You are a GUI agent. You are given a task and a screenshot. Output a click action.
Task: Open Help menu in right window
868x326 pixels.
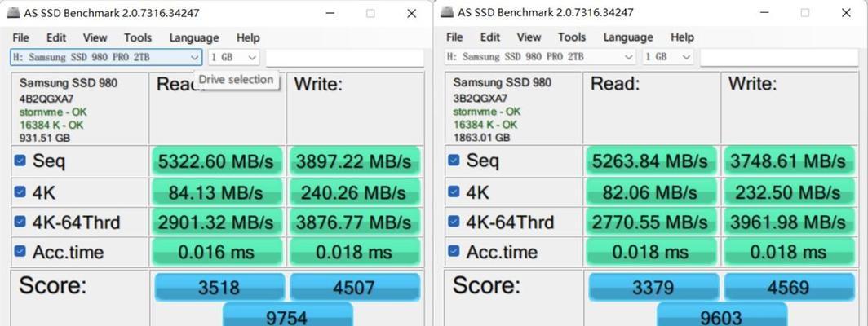pos(681,37)
